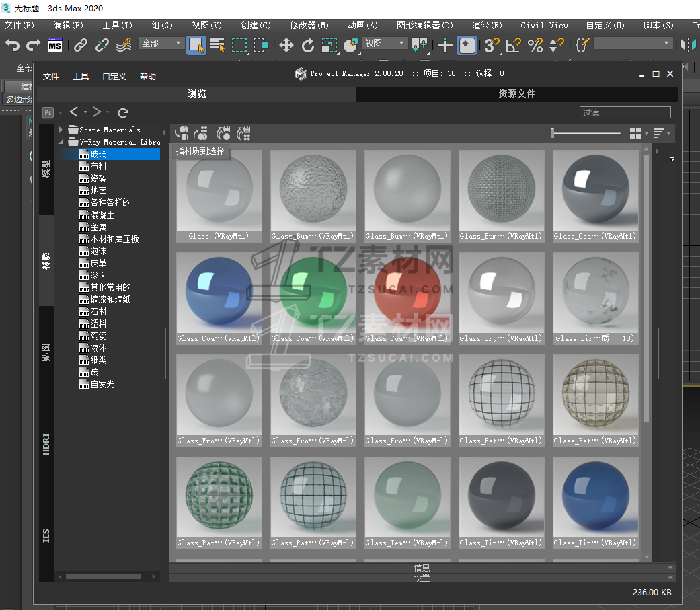Toggle the Percent Snap tool
The width and height of the screenshot is (700, 610).
pyautogui.click(x=535, y=46)
